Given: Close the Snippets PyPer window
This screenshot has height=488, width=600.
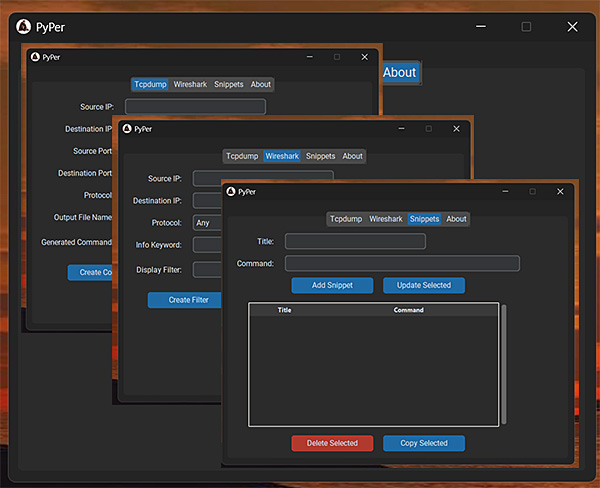Looking at the screenshot, I should (560, 191).
